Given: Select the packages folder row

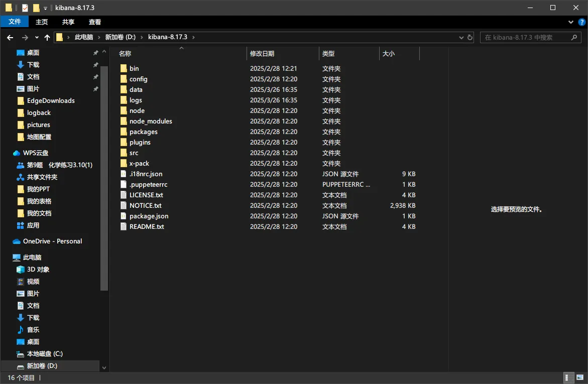Looking at the screenshot, I should pos(268,132).
